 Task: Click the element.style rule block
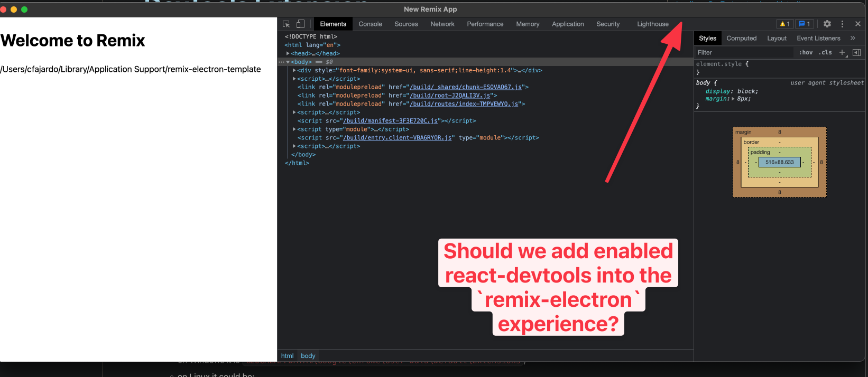pyautogui.click(x=780, y=68)
